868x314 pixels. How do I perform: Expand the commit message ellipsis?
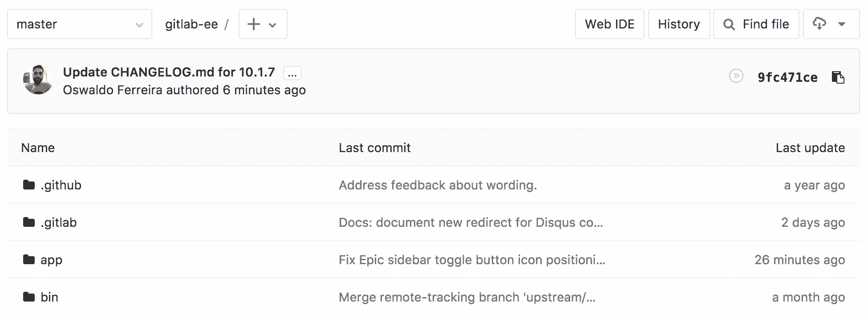tap(292, 72)
